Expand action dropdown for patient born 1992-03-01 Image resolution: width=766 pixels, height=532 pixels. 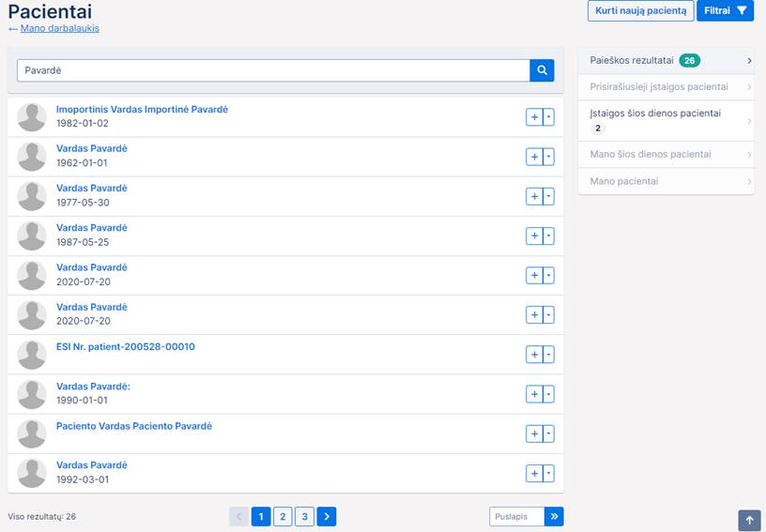click(549, 474)
